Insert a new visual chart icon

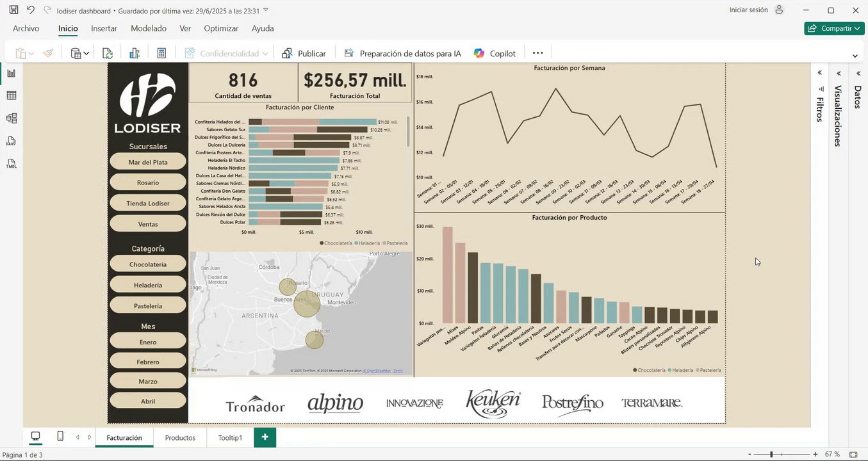(135, 54)
